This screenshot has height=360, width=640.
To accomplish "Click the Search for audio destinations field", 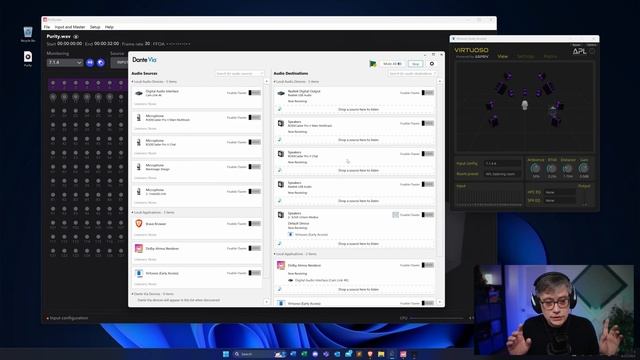I will (x=412, y=73).
